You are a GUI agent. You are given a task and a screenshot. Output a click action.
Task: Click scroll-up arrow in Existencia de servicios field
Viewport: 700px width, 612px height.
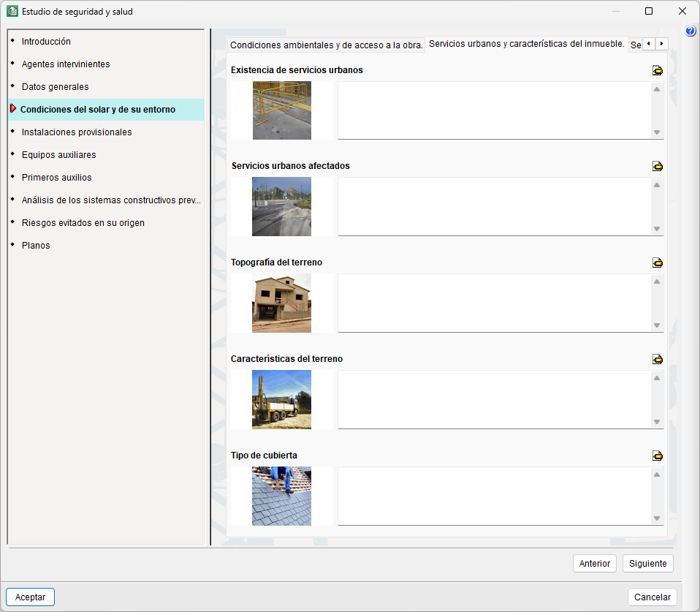657,89
